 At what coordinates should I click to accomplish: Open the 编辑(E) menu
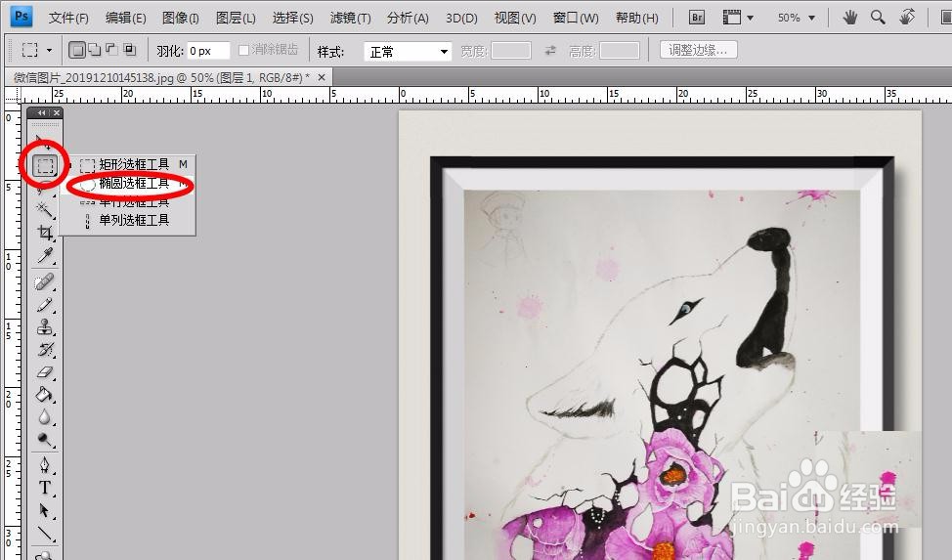126,19
